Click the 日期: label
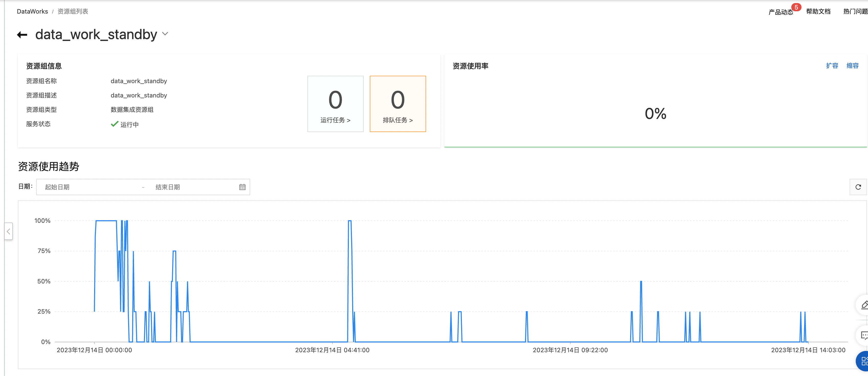The width and height of the screenshot is (868, 376). tap(25, 186)
